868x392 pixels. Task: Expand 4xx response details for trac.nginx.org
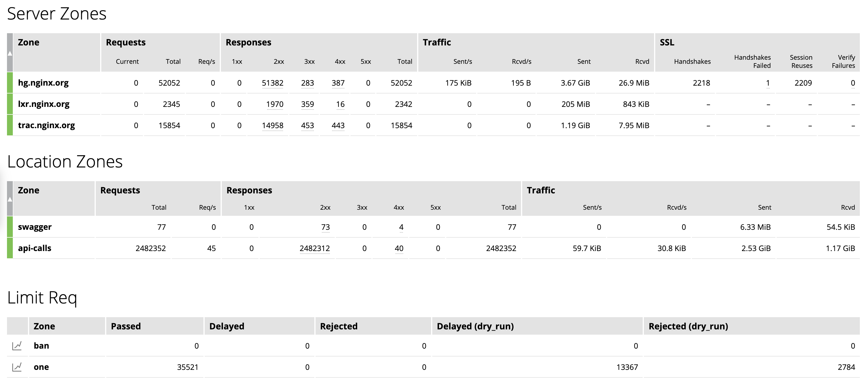click(339, 125)
